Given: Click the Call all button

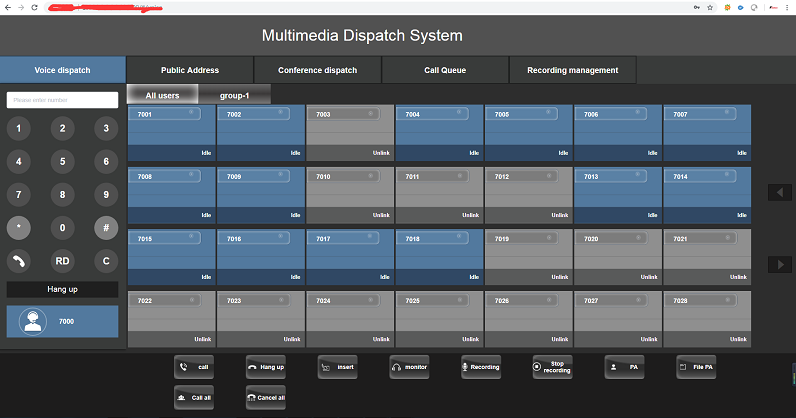Looking at the screenshot, I should 194,397.
